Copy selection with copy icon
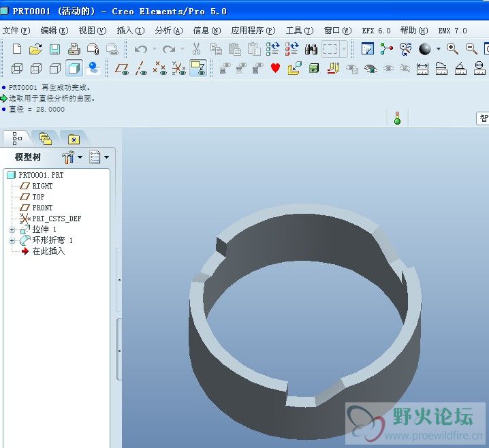 pyautogui.click(x=215, y=49)
